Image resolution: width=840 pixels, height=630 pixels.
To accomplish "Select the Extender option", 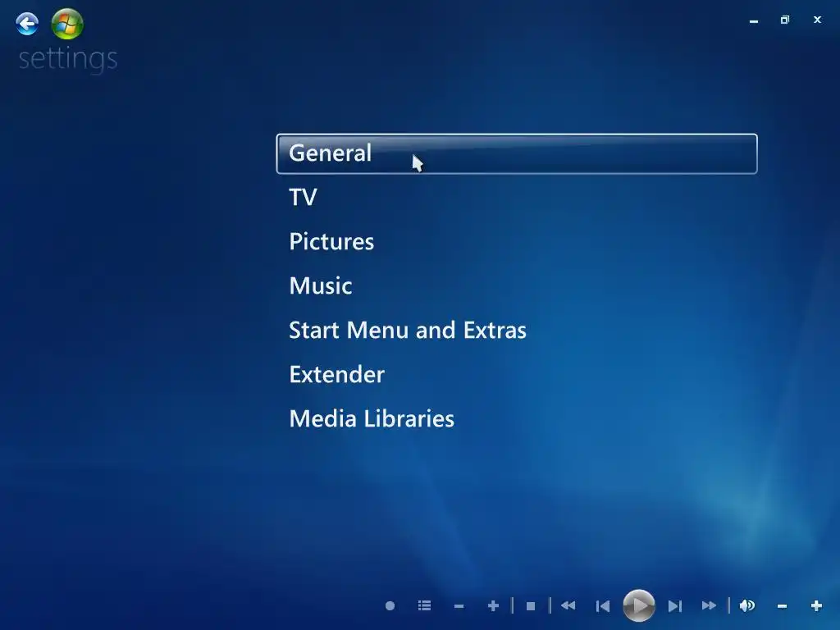I will click(337, 374).
